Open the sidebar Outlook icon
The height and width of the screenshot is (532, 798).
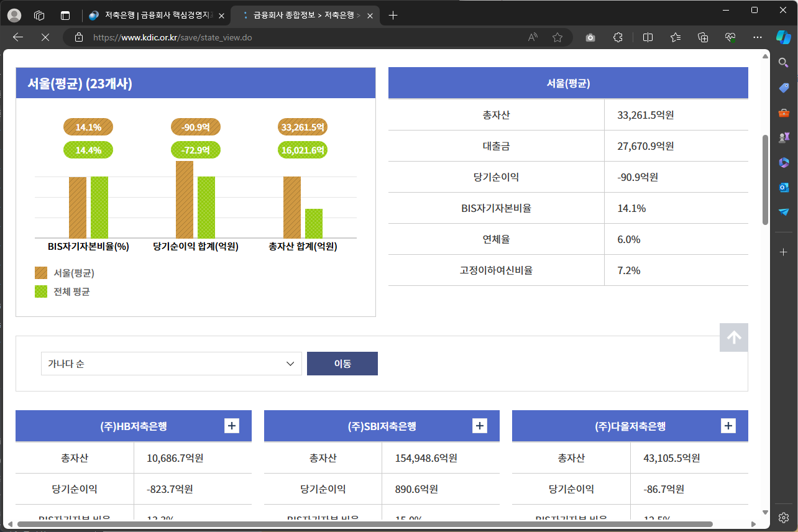784,187
